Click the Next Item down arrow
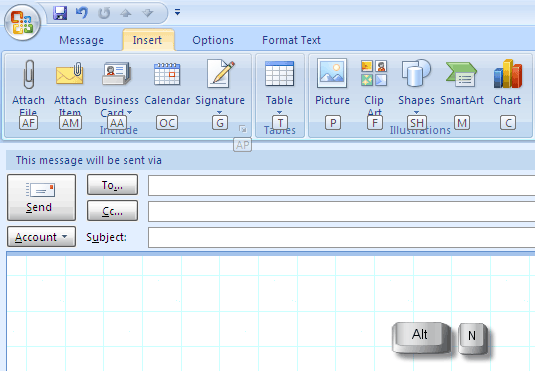Viewport: 535px width, 371px height. [x=148, y=13]
